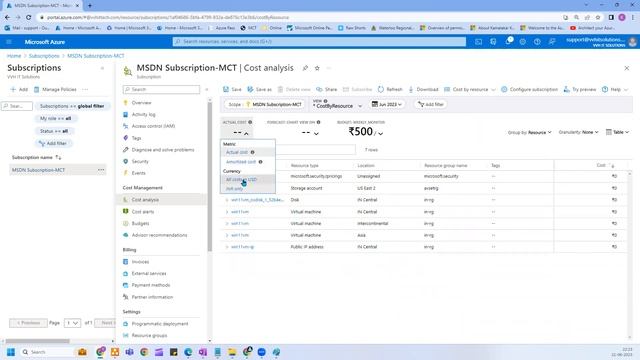The width and height of the screenshot is (640, 360).
Task: Open Programmatic deployment under Settings
Action: click(160, 324)
